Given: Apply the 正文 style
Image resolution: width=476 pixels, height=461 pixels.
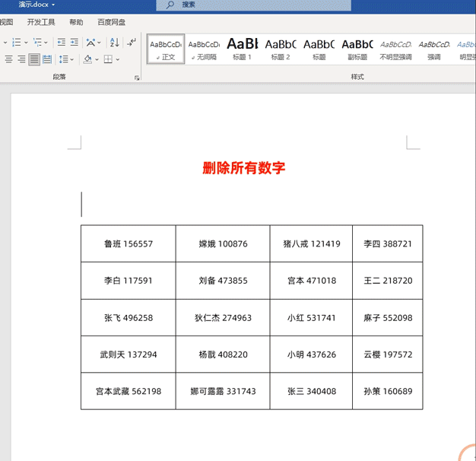Looking at the screenshot, I should [x=166, y=49].
